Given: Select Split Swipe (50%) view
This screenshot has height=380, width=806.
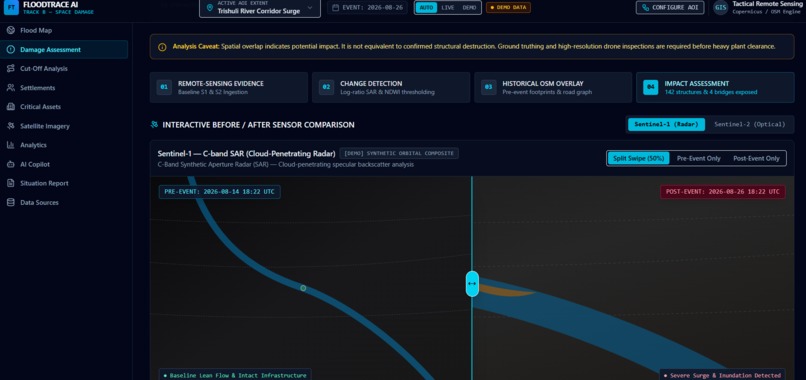Looking at the screenshot, I should (x=638, y=158).
